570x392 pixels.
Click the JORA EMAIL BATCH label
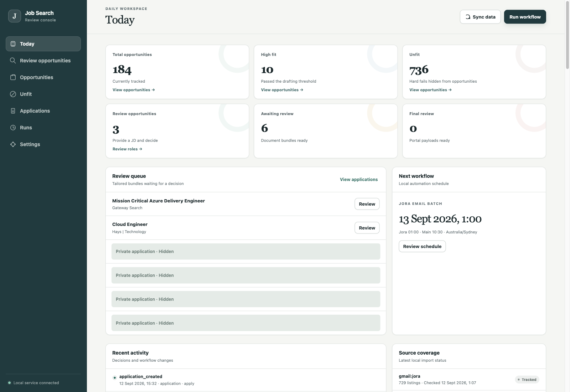coord(420,204)
